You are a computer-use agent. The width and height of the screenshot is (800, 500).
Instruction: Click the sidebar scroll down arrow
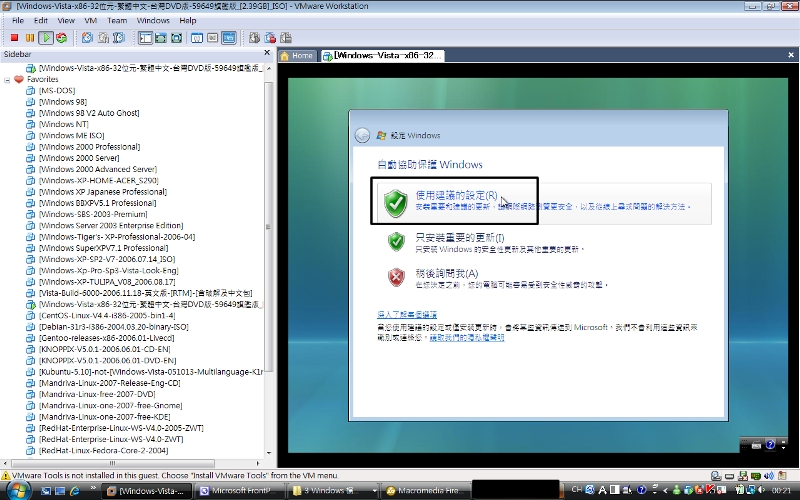click(x=269, y=453)
